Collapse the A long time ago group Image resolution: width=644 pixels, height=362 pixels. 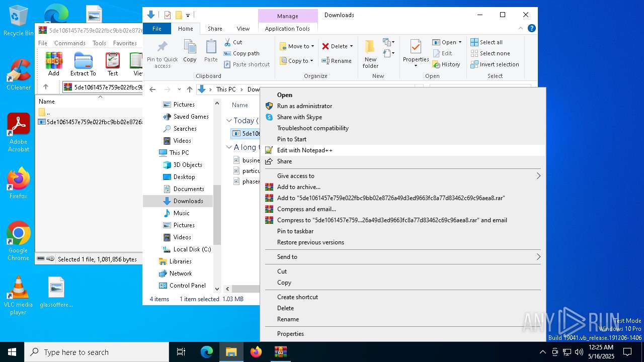click(229, 147)
